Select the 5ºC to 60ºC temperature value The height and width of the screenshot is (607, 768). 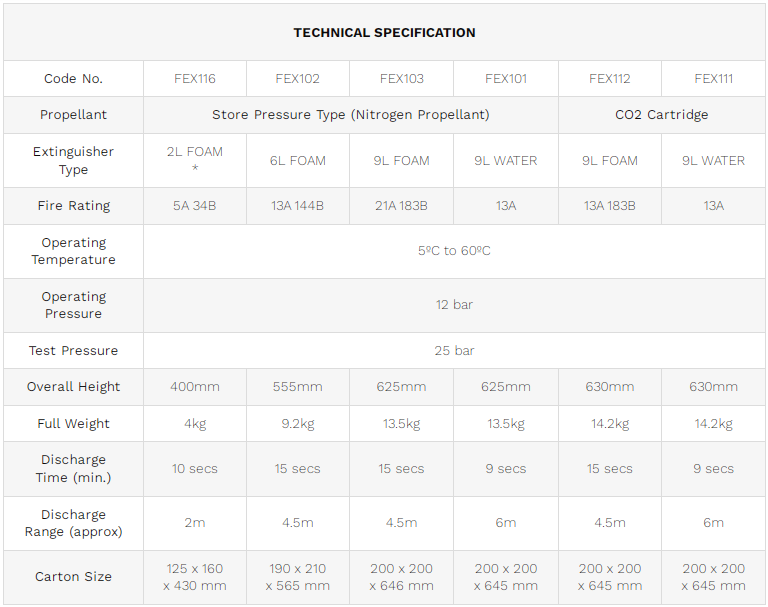click(454, 251)
